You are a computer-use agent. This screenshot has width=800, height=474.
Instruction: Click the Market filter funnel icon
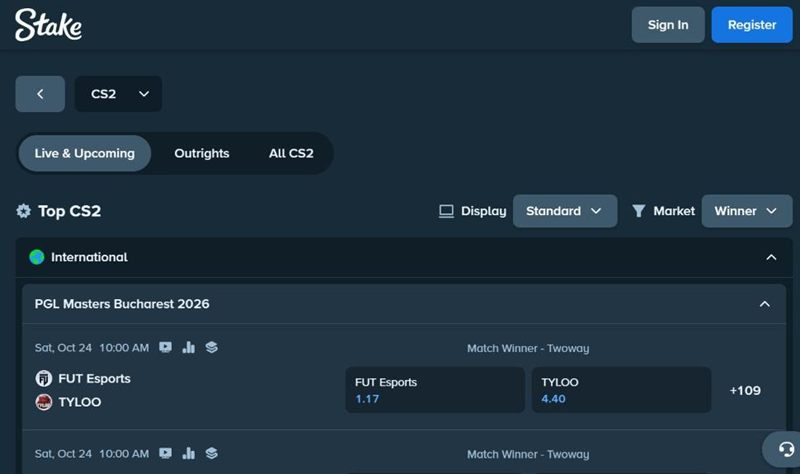tap(638, 211)
